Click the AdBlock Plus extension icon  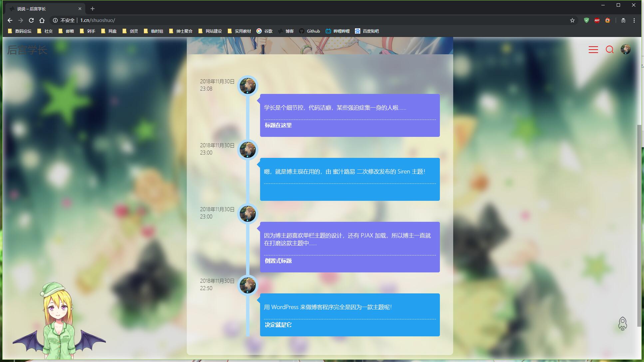tap(597, 20)
